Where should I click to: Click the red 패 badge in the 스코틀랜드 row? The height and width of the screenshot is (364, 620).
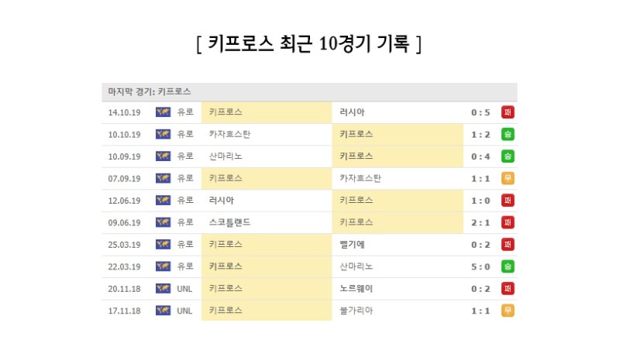(508, 222)
